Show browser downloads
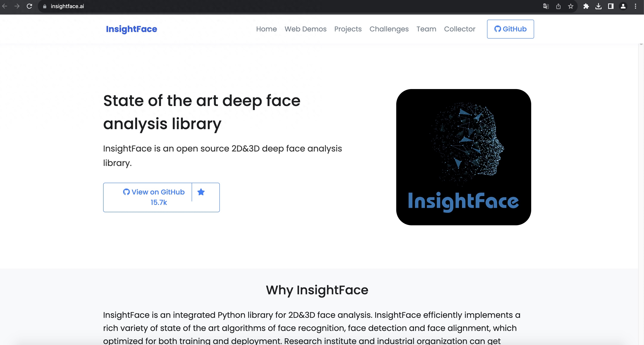 598,6
